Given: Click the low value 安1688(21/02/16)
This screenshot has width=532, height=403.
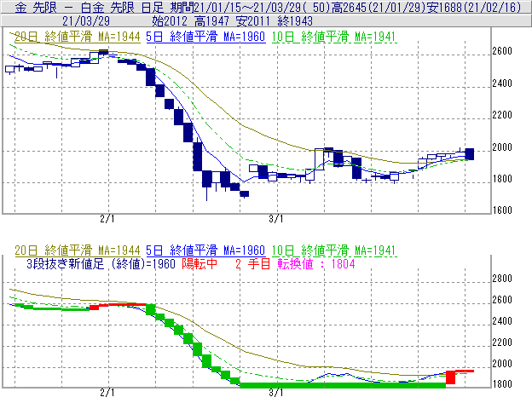Looking at the screenshot, I should click(474, 7).
